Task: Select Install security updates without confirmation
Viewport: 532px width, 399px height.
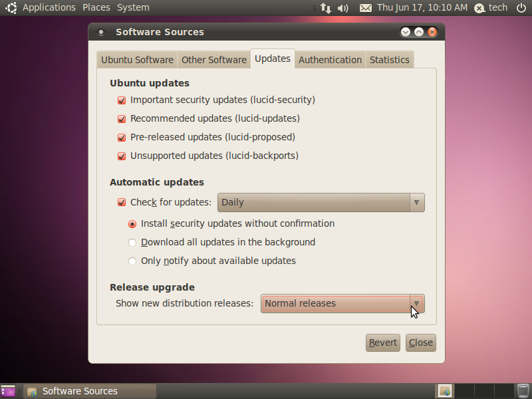Action: click(132, 224)
